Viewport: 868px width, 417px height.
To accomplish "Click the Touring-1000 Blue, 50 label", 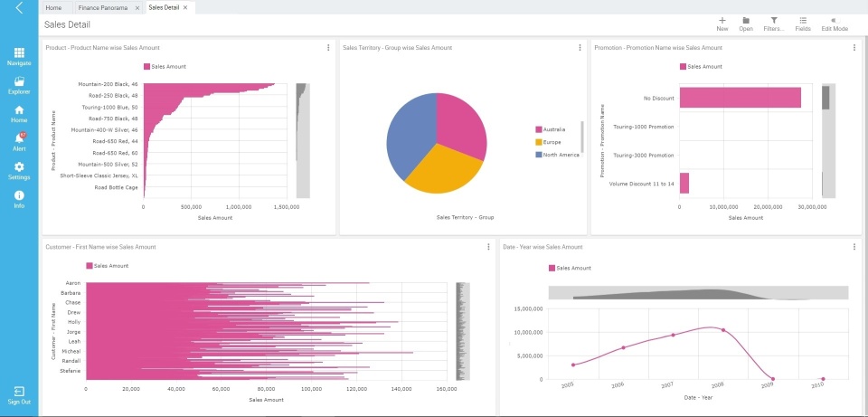I will coord(109,107).
